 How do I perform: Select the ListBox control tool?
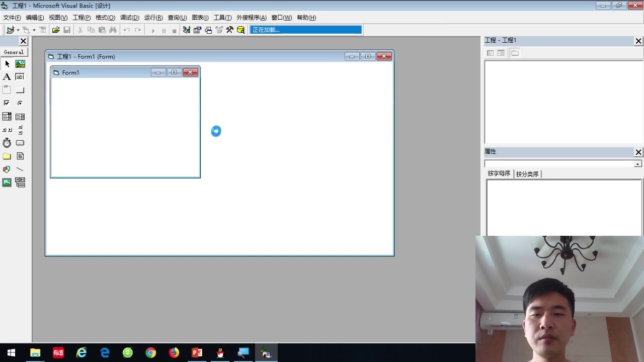click(20, 117)
